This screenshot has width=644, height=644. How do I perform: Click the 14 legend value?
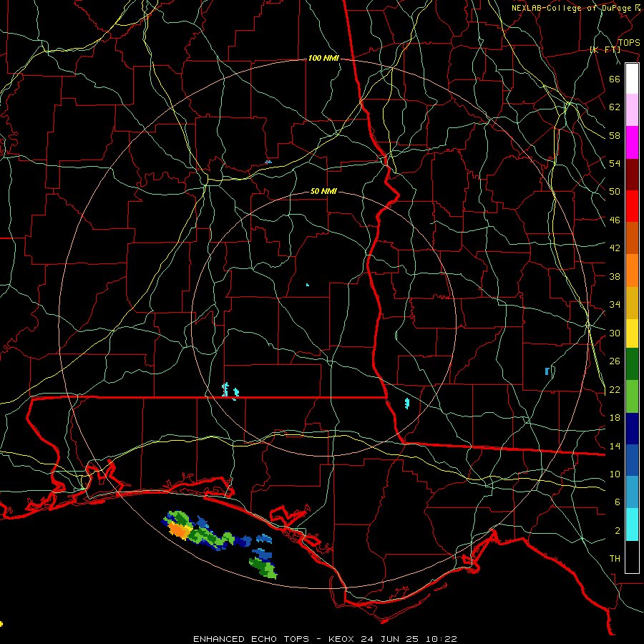pyautogui.click(x=615, y=446)
